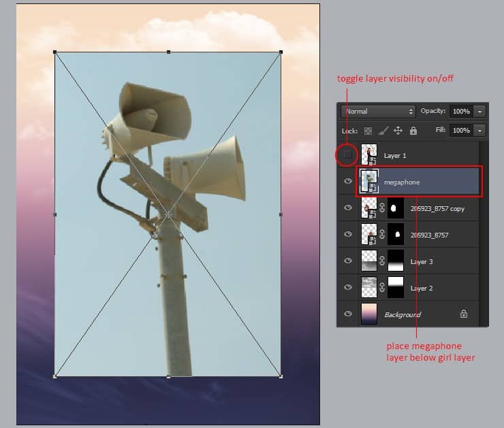Select the megaphone layer name
The height and width of the screenshot is (428, 504).
click(x=402, y=182)
